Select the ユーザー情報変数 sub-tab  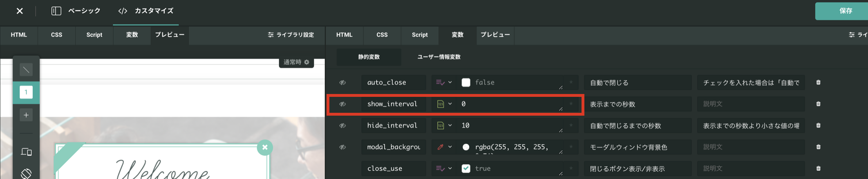[x=439, y=57]
